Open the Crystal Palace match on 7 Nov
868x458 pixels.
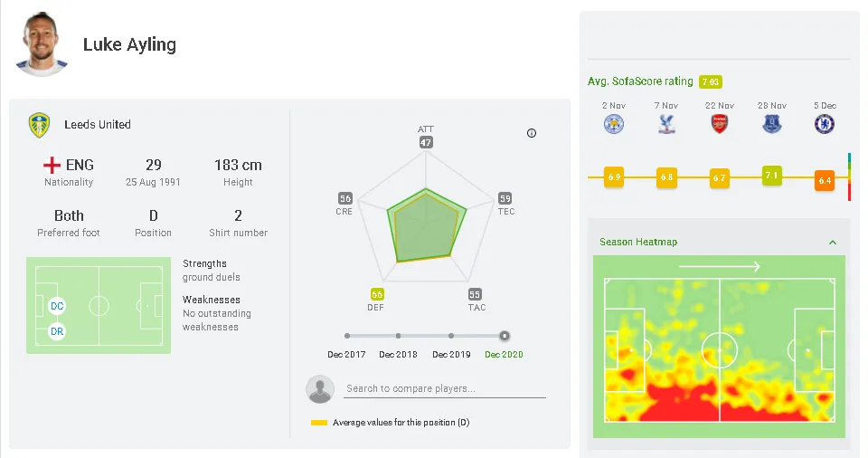667,124
